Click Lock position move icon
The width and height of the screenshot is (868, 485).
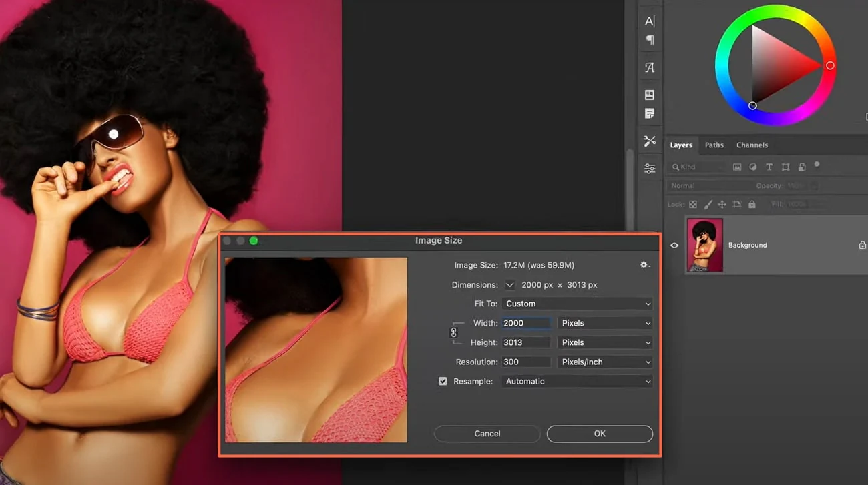click(x=722, y=205)
